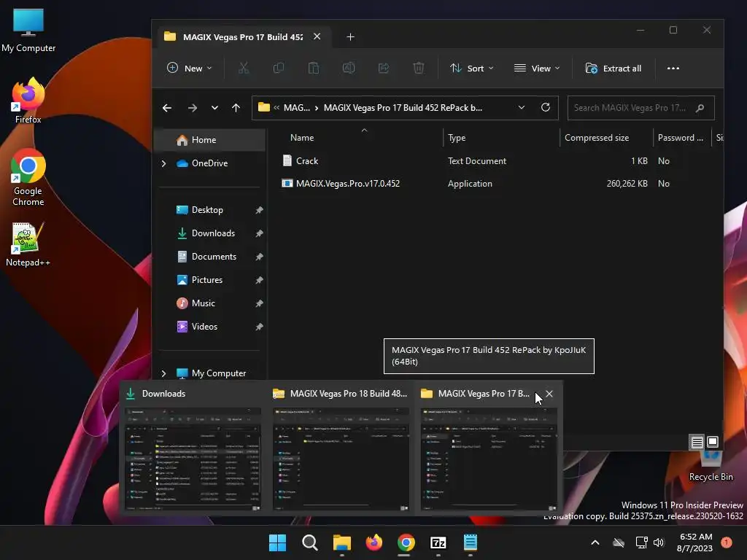Viewport: 747px width, 560px height.
Task: Expand the OneDrive tree node
Action: coord(163,163)
